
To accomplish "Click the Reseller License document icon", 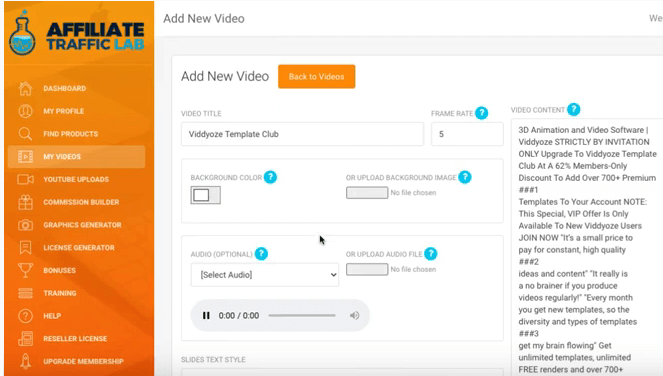I will click(25, 339).
